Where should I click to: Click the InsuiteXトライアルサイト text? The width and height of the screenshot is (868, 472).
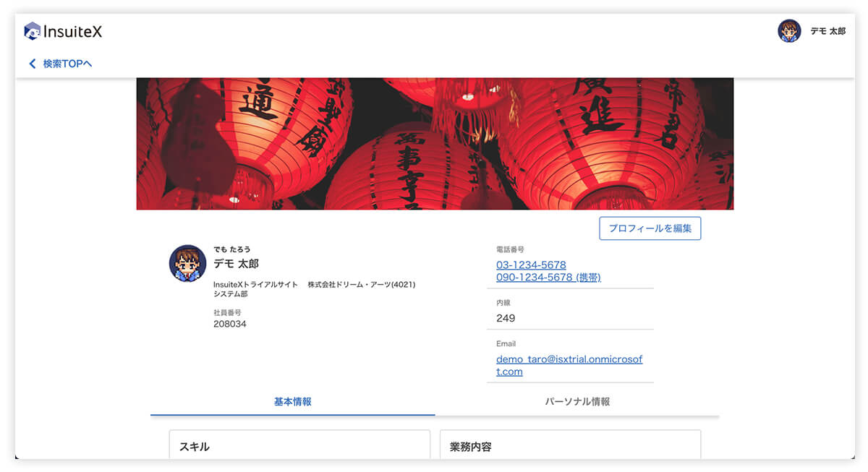pyautogui.click(x=255, y=285)
